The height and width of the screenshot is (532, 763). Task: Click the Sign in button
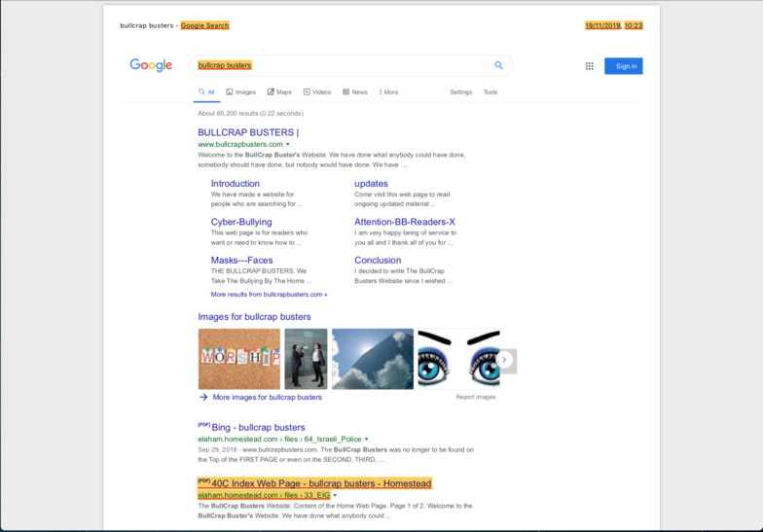coord(623,66)
